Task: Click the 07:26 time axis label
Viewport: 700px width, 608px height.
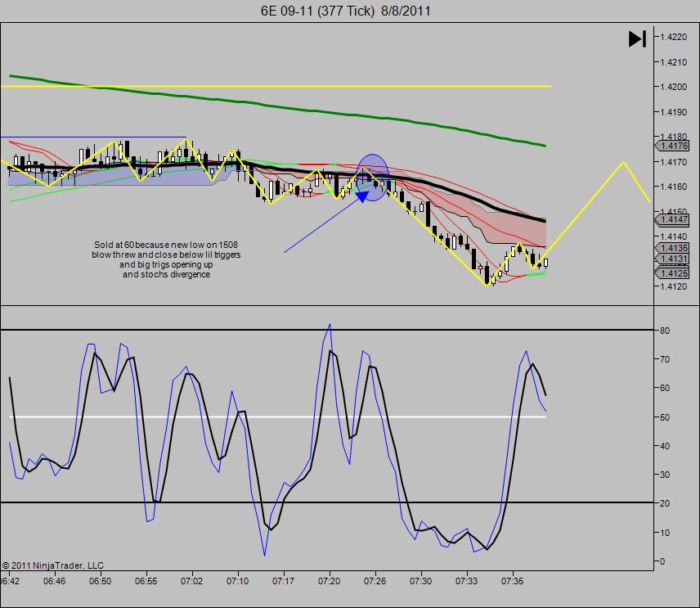Action: (x=375, y=581)
